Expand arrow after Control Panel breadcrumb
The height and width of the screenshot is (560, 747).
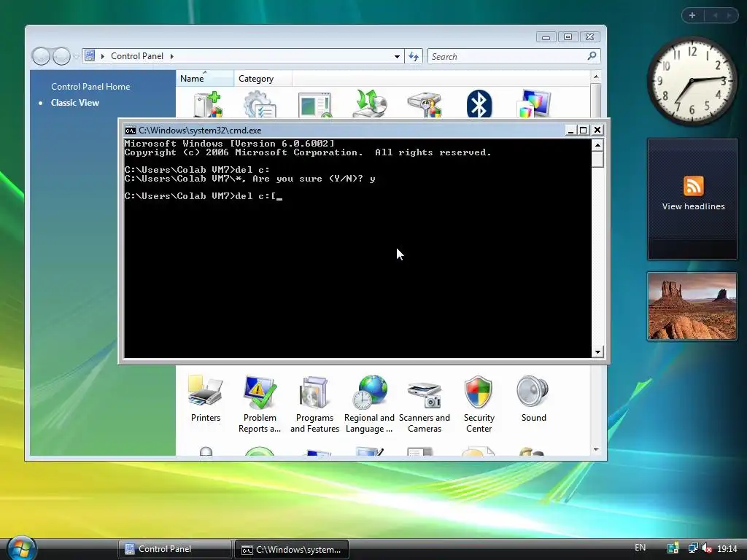pos(172,56)
